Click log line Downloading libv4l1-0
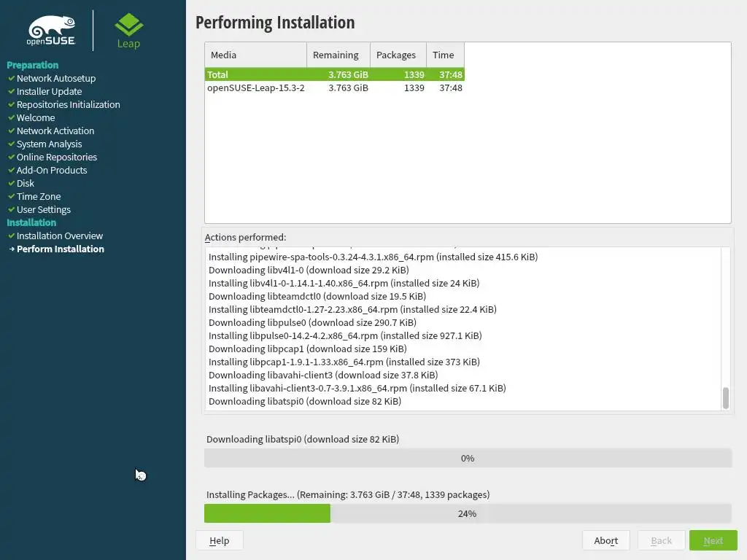The height and width of the screenshot is (560, 747). click(x=309, y=270)
